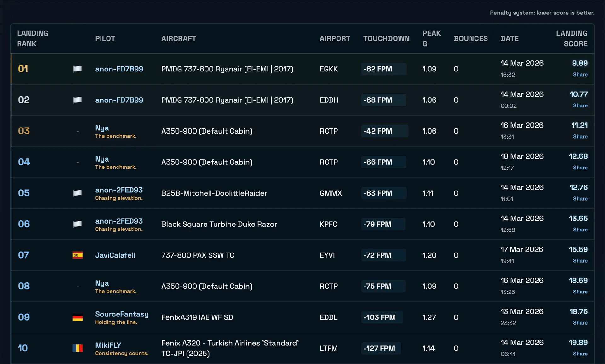Click the flag icon on the Black Square Duke Razor row
The image size is (605, 364).
point(78,224)
